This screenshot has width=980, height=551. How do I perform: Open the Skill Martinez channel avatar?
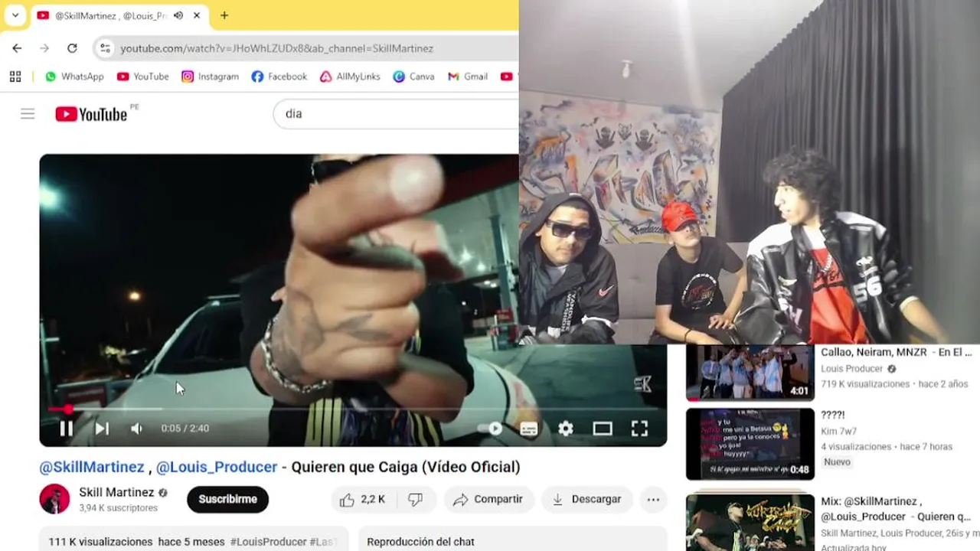[54, 499]
